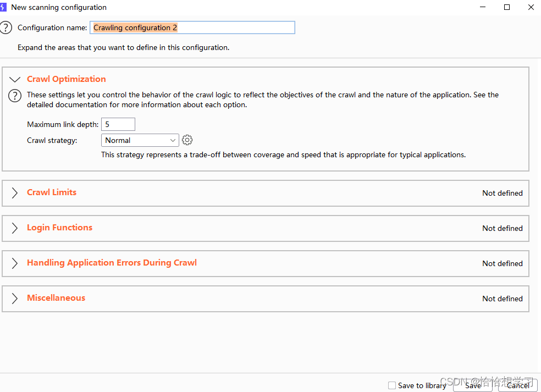This screenshot has height=392, width=541.
Task: Click the Crawl Optimization heading
Action: pyautogui.click(x=66, y=79)
